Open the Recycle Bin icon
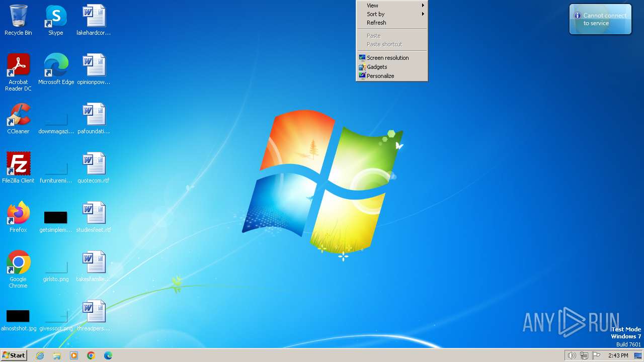This screenshot has width=644, height=362. [18, 20]
